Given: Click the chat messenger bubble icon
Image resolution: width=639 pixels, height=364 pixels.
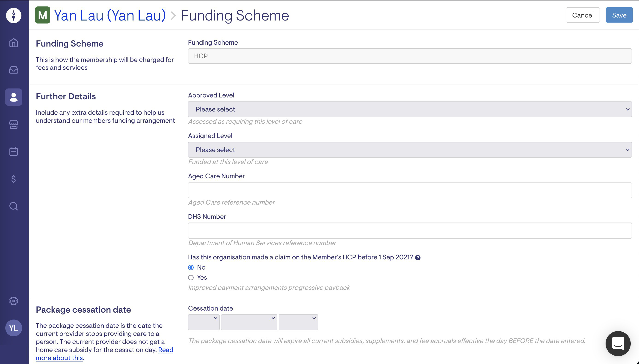Looking at the screenshot, I should (618, 343).
